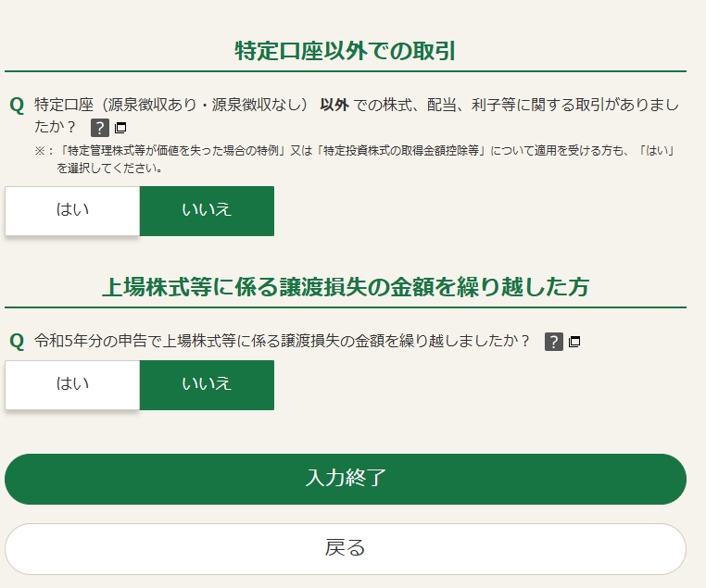Select はい for the 令和5年分 loss carryover question
Viewport: 706px width, 588px height.
(x=72, y=385)
